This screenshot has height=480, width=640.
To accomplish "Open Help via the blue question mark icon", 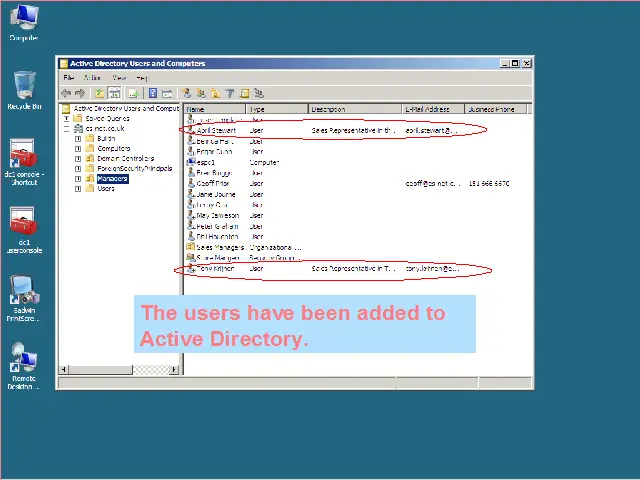I will pyautogui.click(x=153, y=93).
